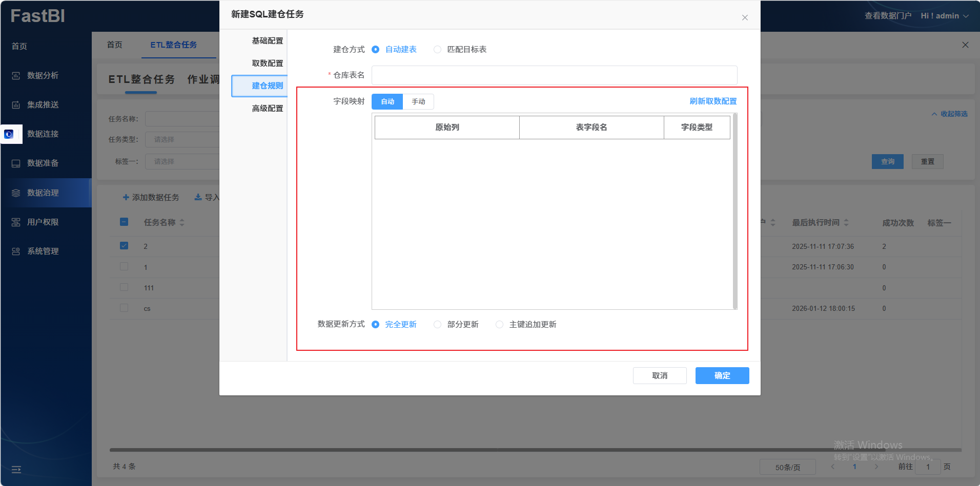Switch to 取数配置 step tab

tap(267, 64)
